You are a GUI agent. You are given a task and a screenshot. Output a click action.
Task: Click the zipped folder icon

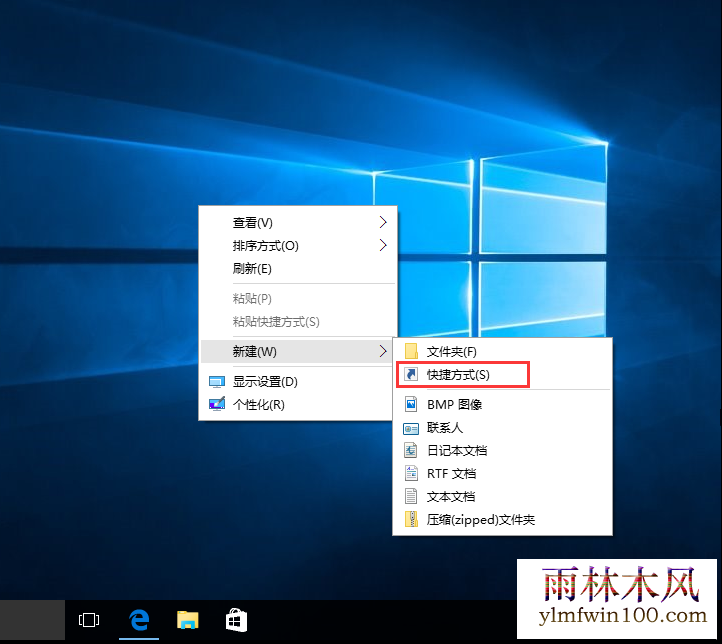point(411,519)
